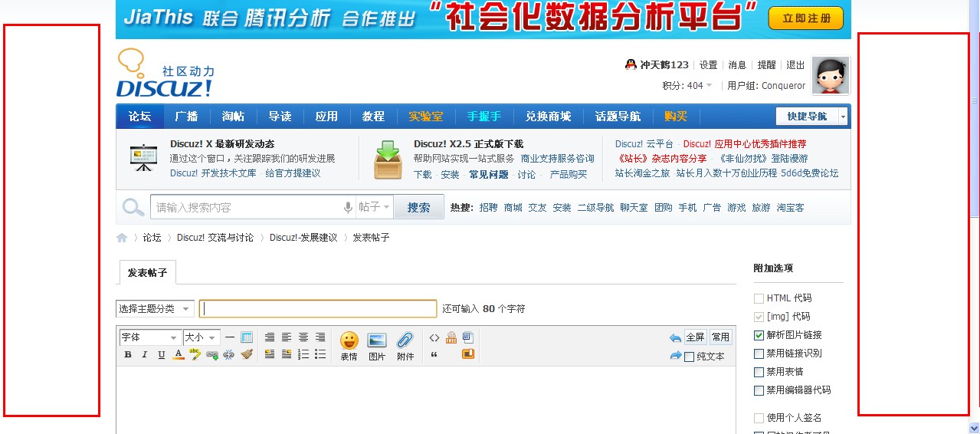Image resolution: width=980 pixels, height=434 pixels.
Task: Go to the 广播 nav item
Action: click(186, 117)
